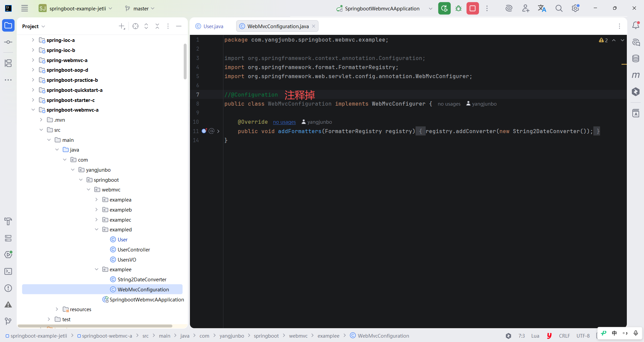The height and width of the screenshot is (342, 644).
Task: Open Code With Me add-user icon
Action: pos(526,8)
